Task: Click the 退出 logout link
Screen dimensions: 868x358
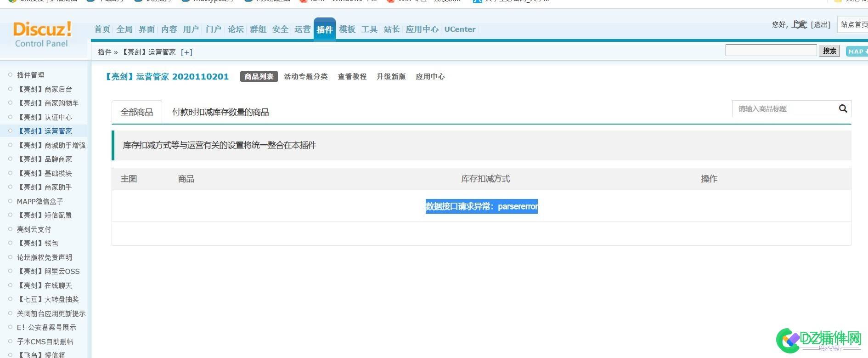Action: pos(821,25)
